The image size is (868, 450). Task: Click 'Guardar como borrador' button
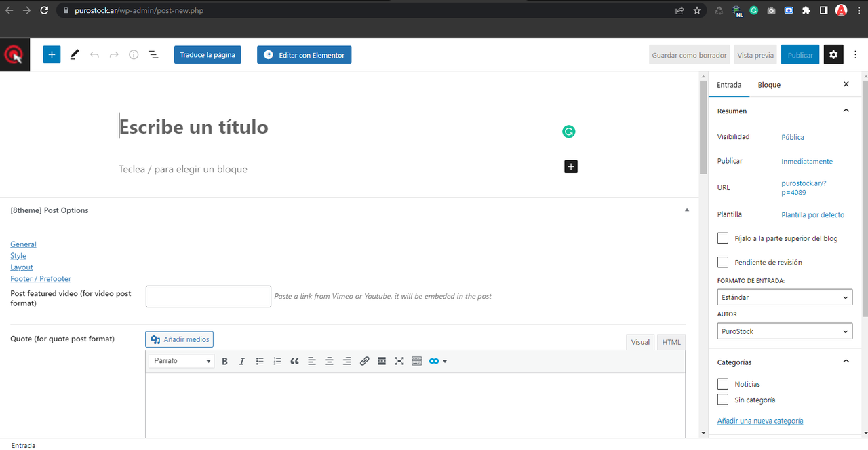pyautogui.click(x=689, y=55)
